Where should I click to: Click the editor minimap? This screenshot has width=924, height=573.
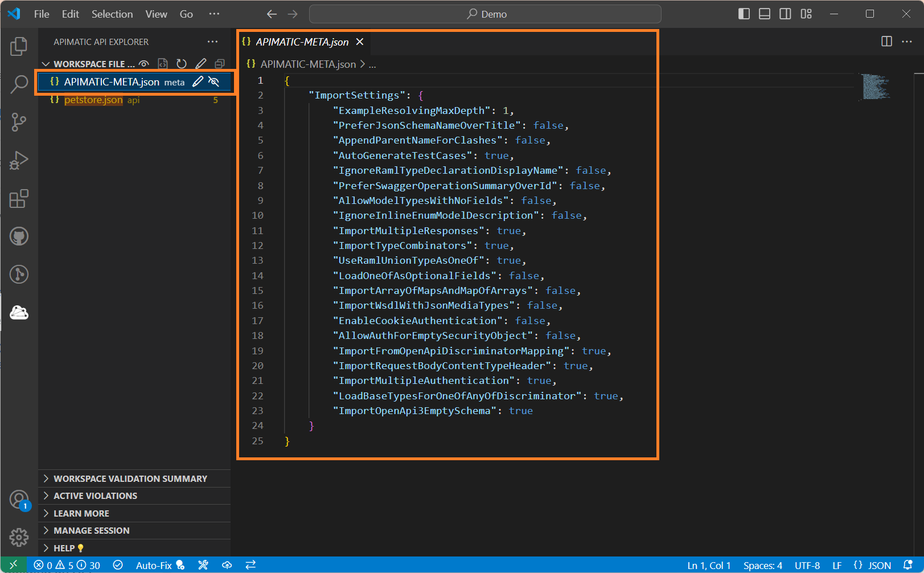coord(876,87)
